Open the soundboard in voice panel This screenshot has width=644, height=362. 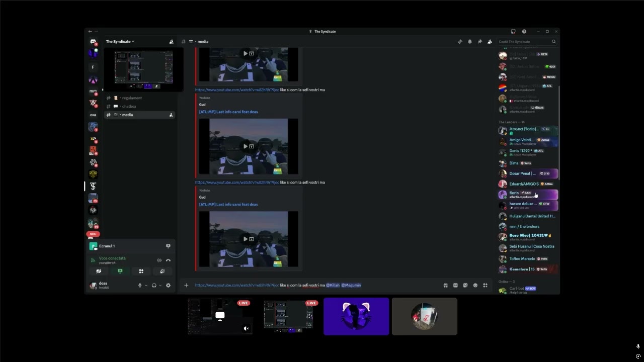tap(162, 271)
